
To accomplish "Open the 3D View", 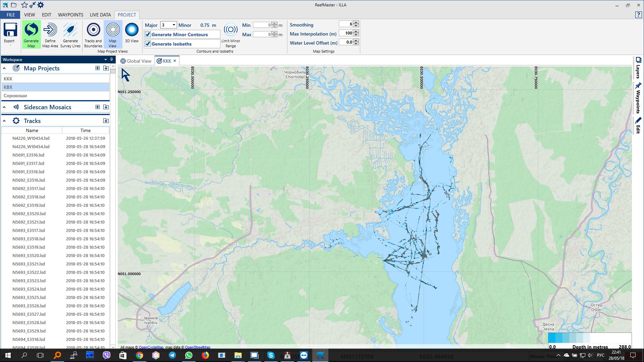I will tap(131, 30).
